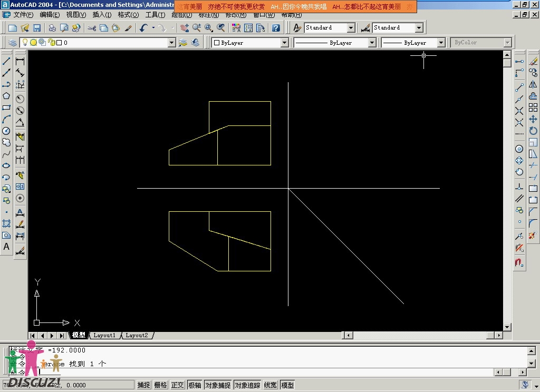The height and width of the screenshot is (392, 540).
Task: Choose the Snap to Center icon
Action: click(x=519, y=149)
